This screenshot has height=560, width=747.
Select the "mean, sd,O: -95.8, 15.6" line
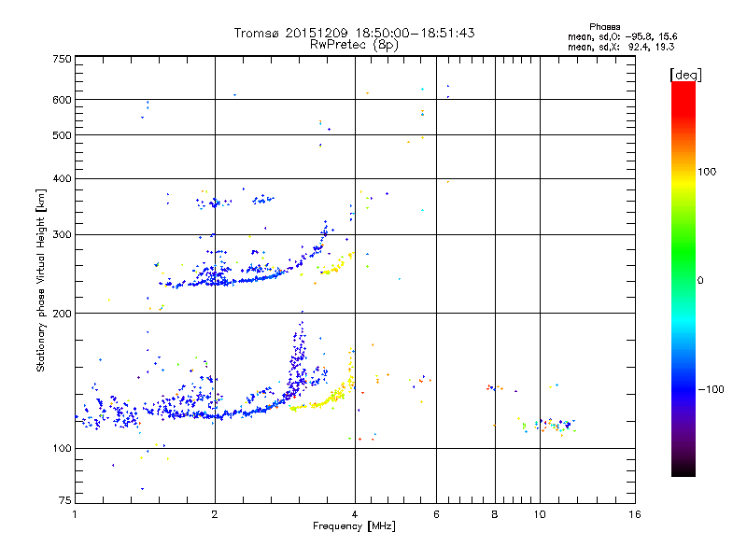[x=622, y=36]
